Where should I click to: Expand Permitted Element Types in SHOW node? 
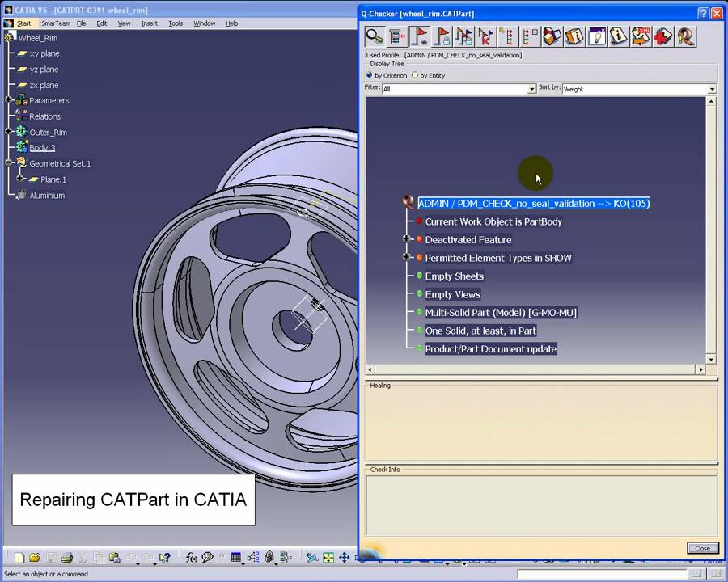(x=406, y=257)
